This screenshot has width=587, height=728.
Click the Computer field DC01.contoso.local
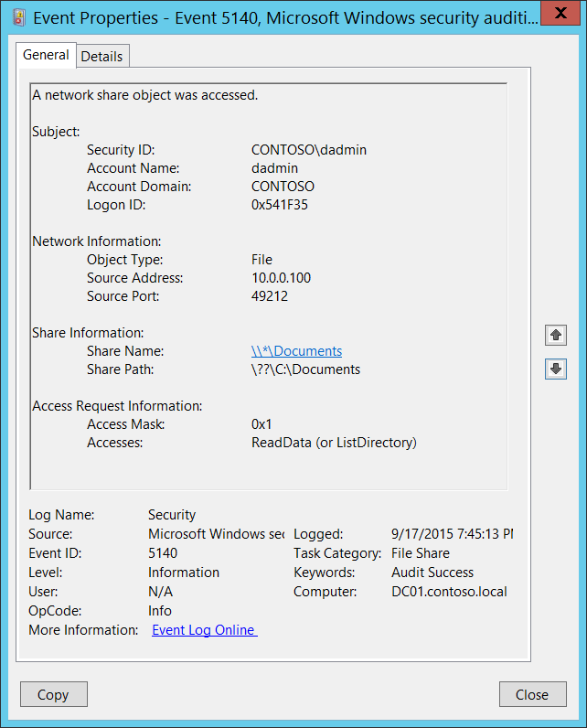point(449,592)
